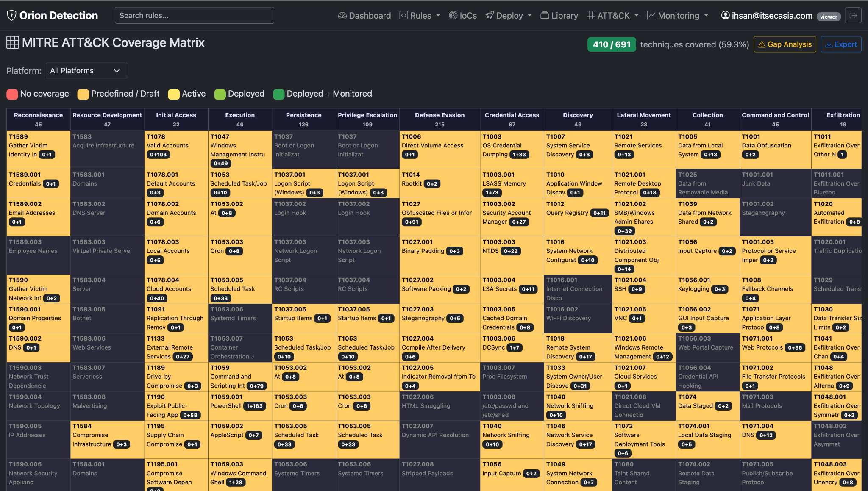Expand the Deploy dropdown arrow
The height and width of the screenshot is (491, 868).
pos(530,16)
